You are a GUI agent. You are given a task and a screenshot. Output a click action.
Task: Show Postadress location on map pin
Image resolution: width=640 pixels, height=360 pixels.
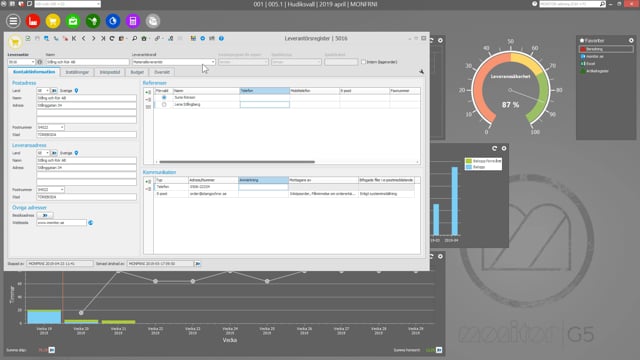[x=76, y=91]
